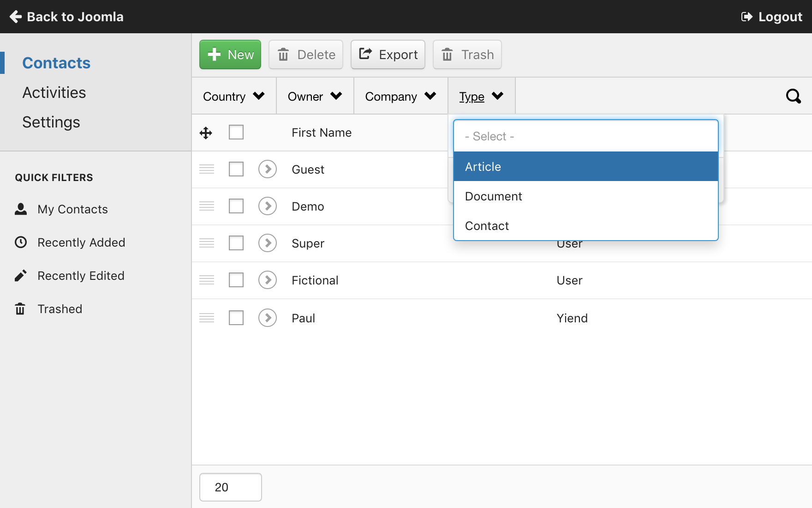812x508 pixels.
Task: Click the Back to Joomla arrow
Action: click(16, 17)
